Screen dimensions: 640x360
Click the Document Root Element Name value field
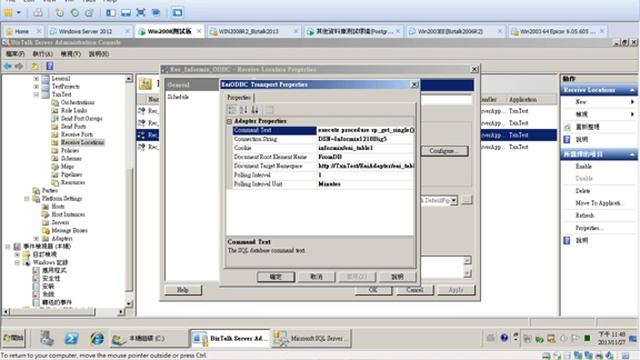click(x=366, y=157)
